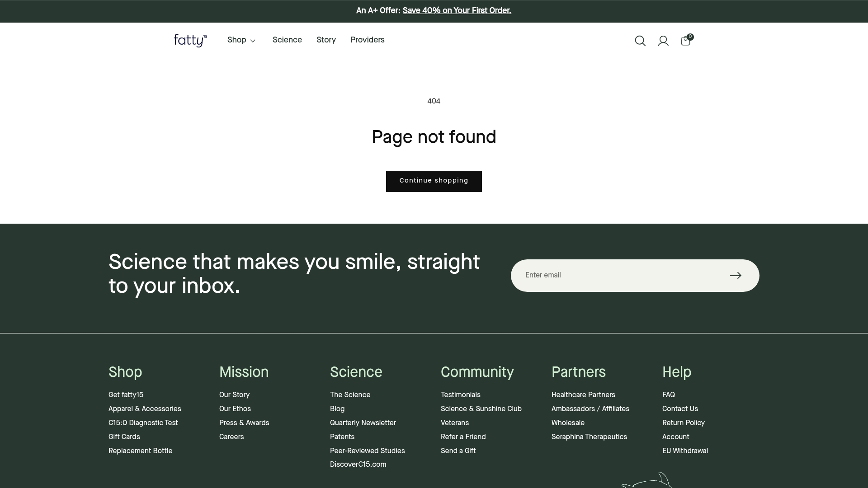Open Apparel & Accessories footer link
Screen dimensions: 868x488
(x=145, y=409)
